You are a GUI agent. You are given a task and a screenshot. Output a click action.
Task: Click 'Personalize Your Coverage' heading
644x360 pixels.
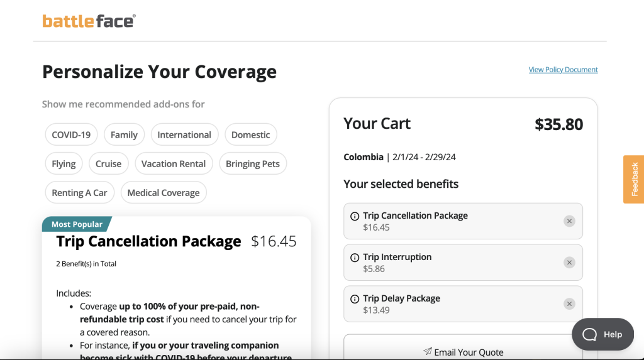click(159, 72)
